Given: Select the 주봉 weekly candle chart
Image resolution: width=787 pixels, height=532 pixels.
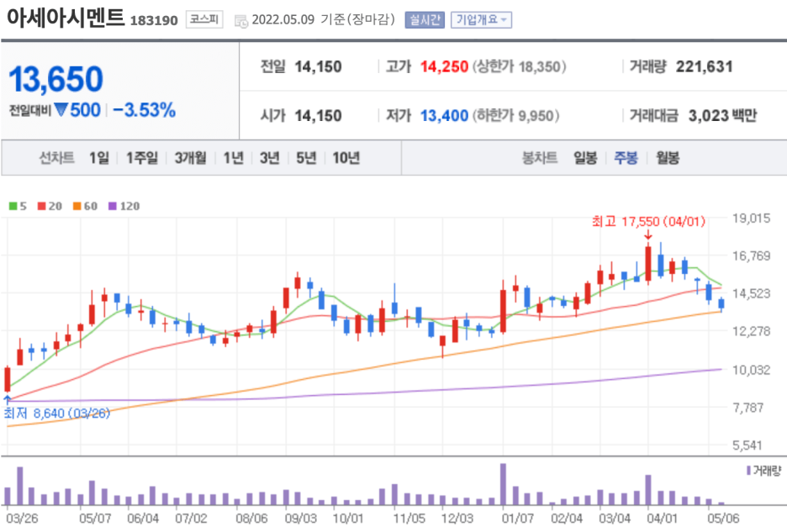Looking at the screenshot, I should pos(626,158).
